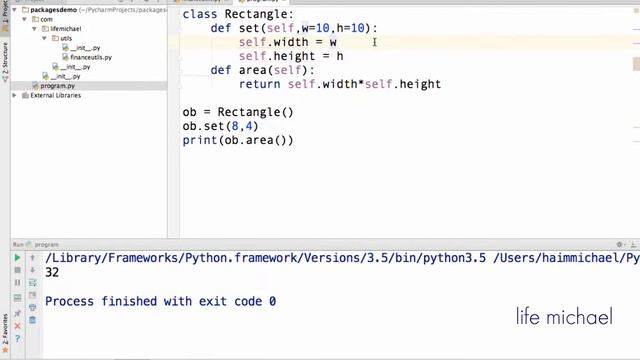Stop the running process in Run panel
The image size is (640, 360).
click(x=17, y=270)
